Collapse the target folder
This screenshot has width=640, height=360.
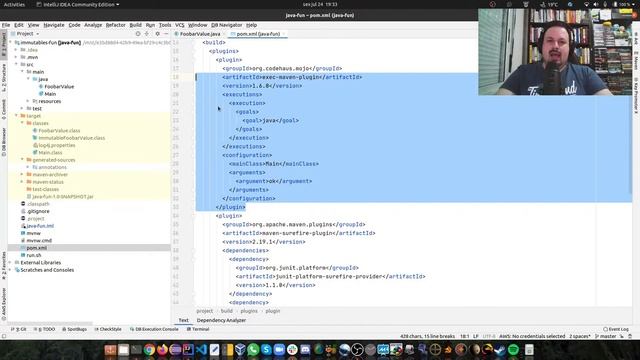coord(16,116)
